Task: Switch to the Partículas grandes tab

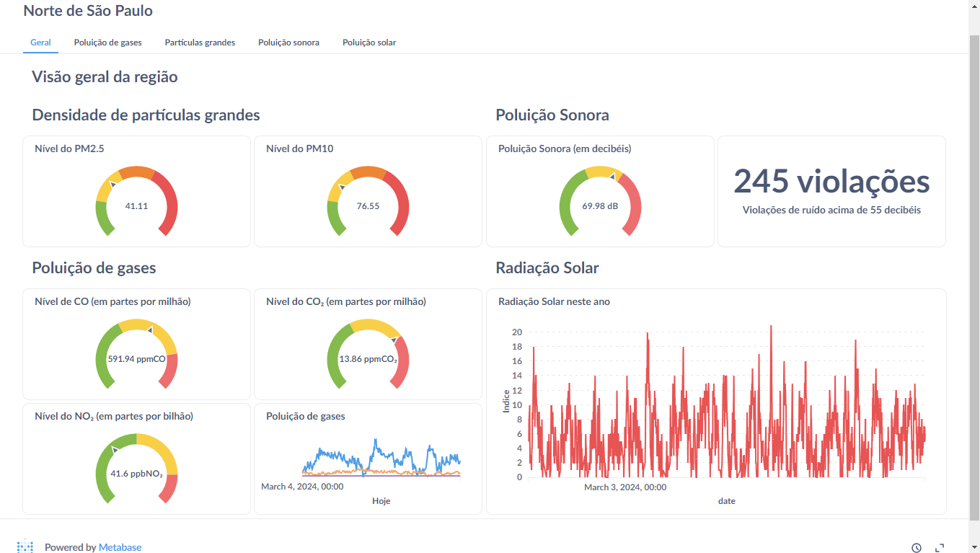Action: click(200, 43)
